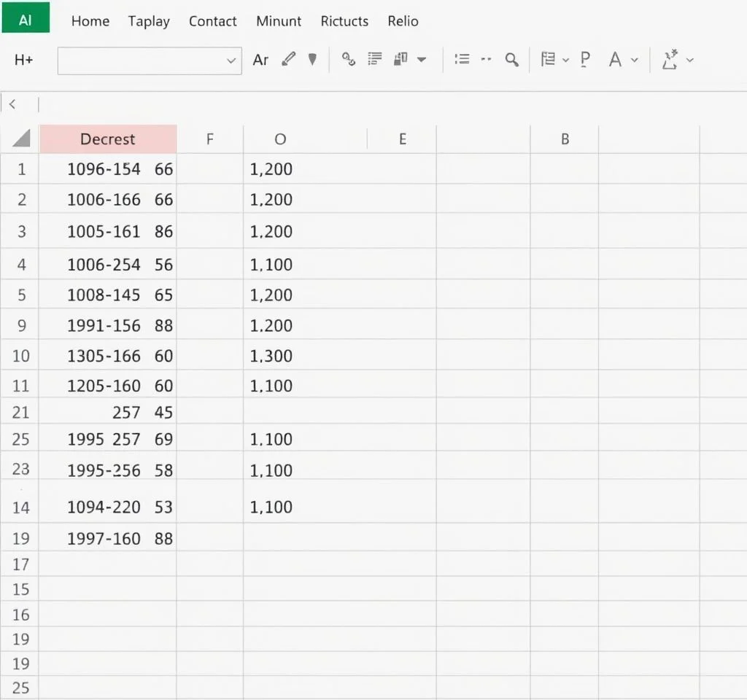Switch to the Contact tab

212,21
